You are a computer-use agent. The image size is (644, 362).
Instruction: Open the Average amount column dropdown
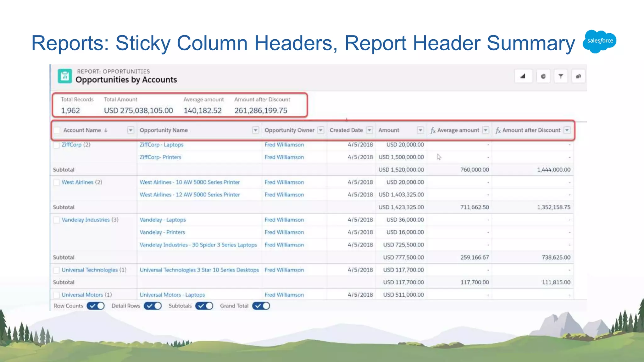click(486, 130)
